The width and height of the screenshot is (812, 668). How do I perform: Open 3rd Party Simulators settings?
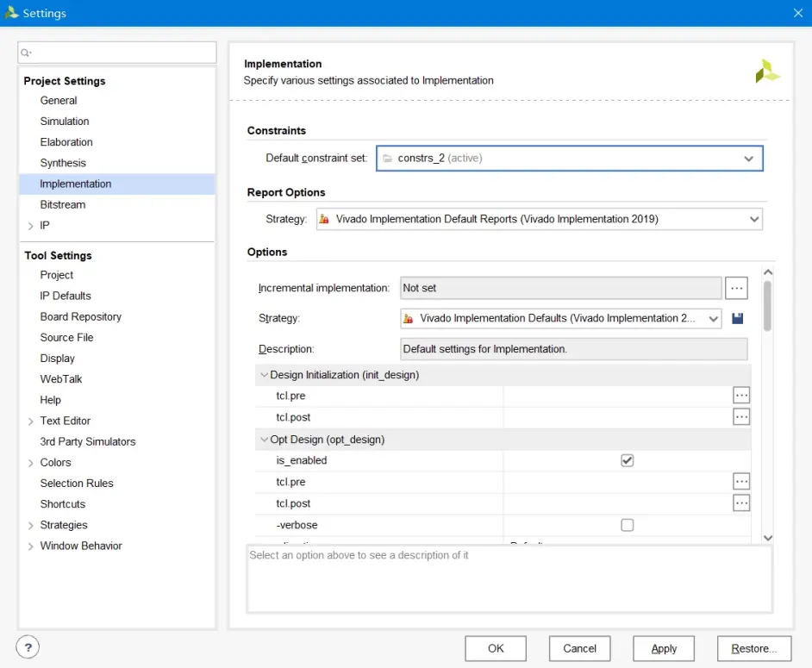tap(88, 441)
